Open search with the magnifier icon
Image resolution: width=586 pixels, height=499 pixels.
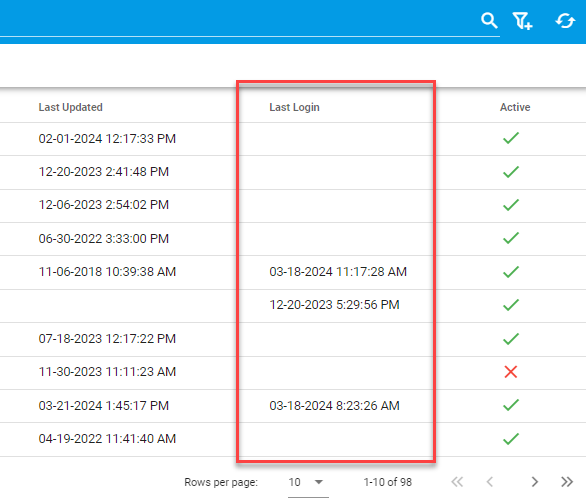[489, 21]
